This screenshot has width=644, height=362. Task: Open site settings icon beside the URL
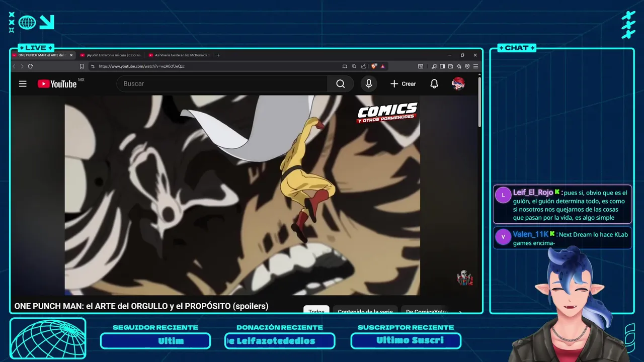coord(93,66)
